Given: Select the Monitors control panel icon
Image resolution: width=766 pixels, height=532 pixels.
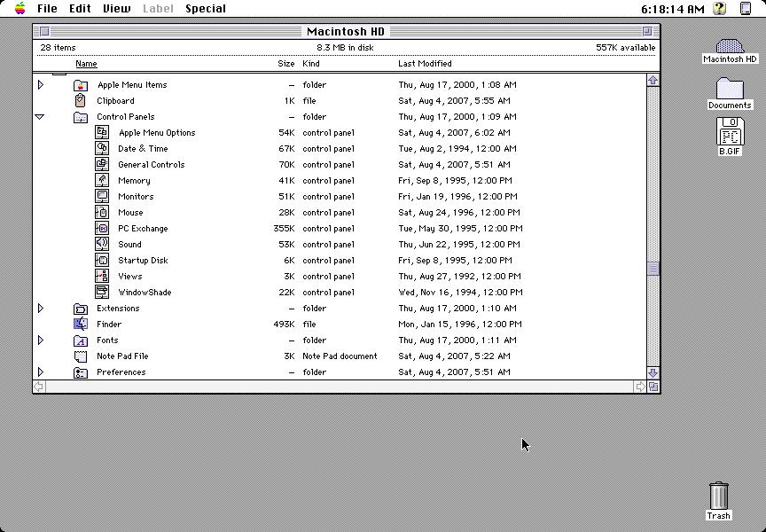Looking at the screenshot, I should point(102,196).
